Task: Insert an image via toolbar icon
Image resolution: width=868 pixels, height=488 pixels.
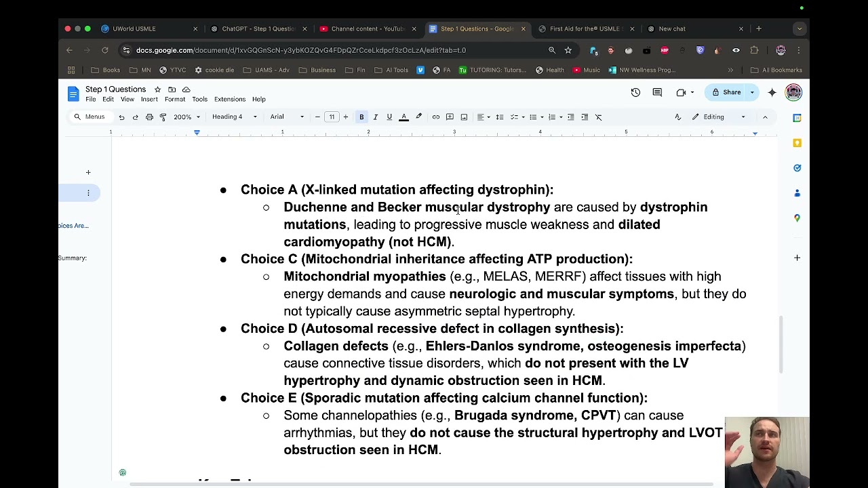Action: [x=464, y=117]
